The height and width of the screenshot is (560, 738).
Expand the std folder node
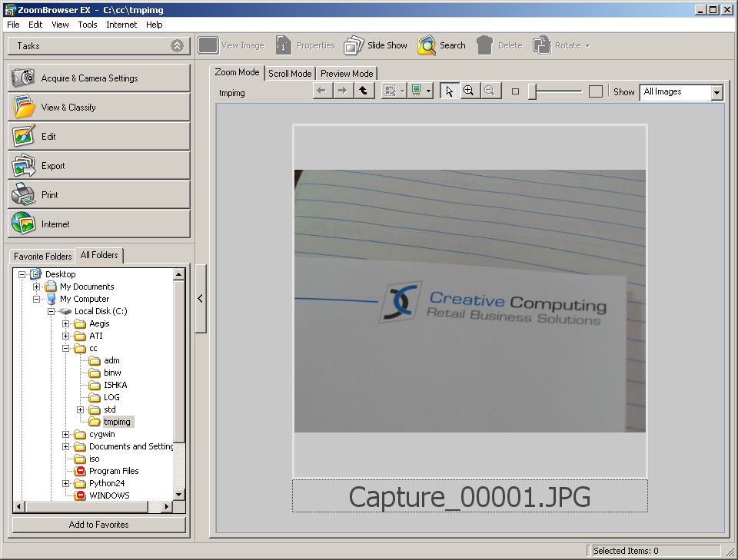[81, 409]
